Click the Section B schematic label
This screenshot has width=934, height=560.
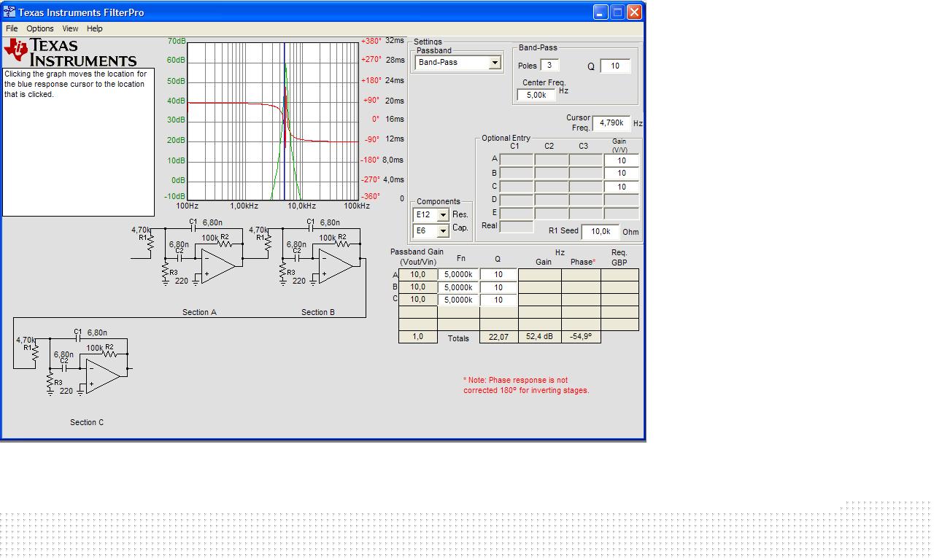318,312
